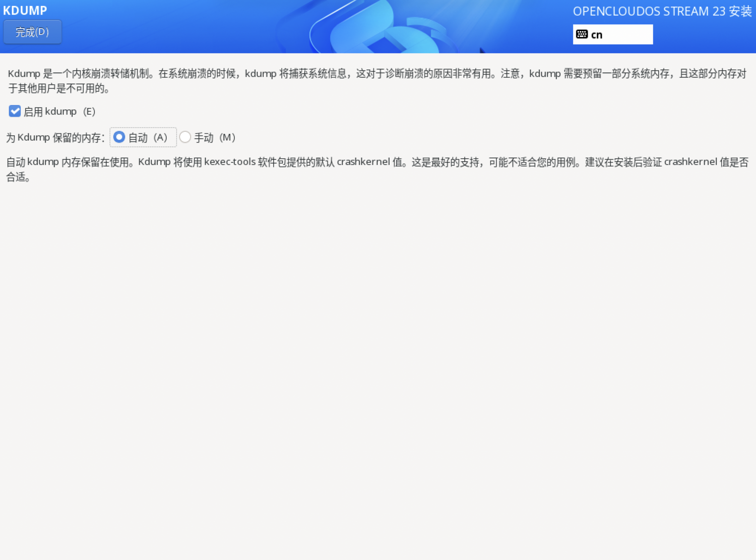Click the KDUMP page title
This screenshot has height=560, width=756.
click(x=25, y=10)
